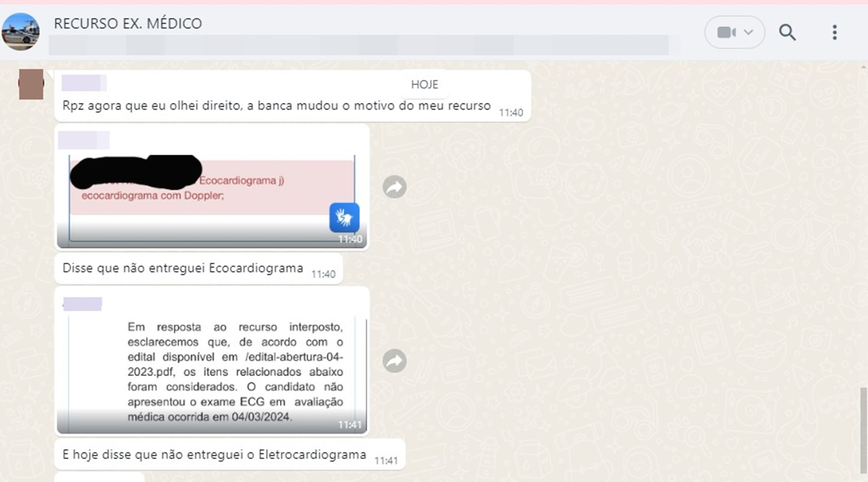Open the three-dot chat menu
The width and height of the screenshot is (868, 482).
[x=834, y=32]
